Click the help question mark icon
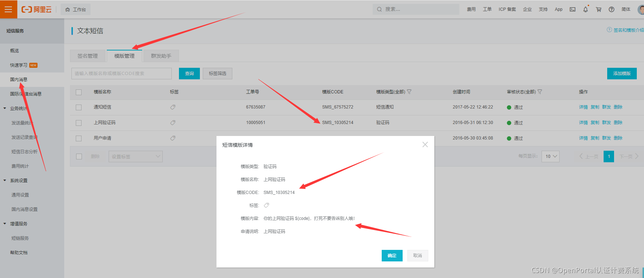Screen dimensions: 644x278 [x=612, y=9]
